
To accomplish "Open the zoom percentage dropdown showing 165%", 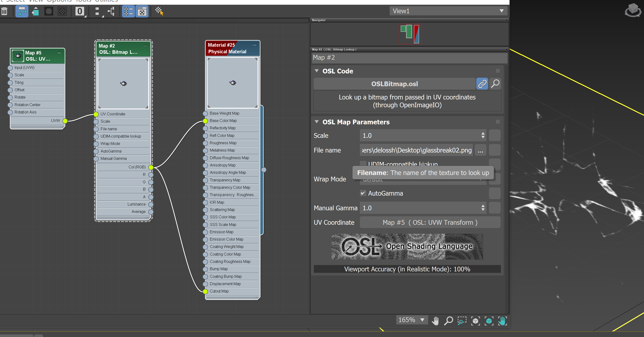I will (x=423, y=320).
